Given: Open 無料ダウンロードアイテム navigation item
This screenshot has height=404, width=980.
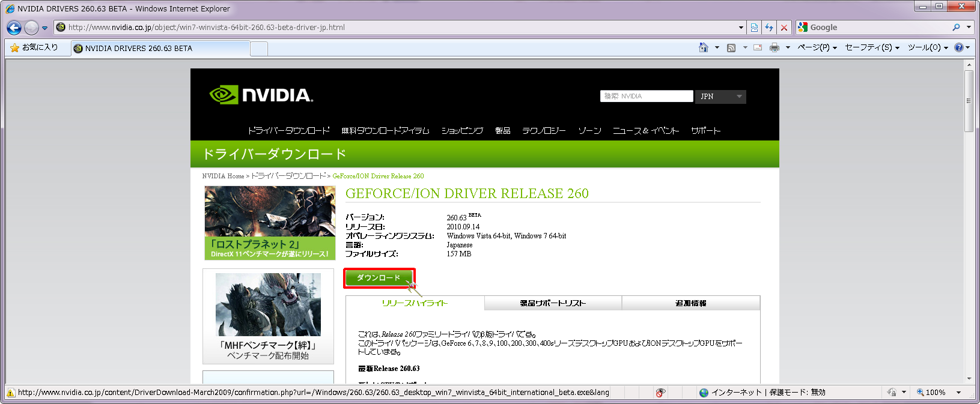Looking at the screenshot, I should (x=385, y=130).
